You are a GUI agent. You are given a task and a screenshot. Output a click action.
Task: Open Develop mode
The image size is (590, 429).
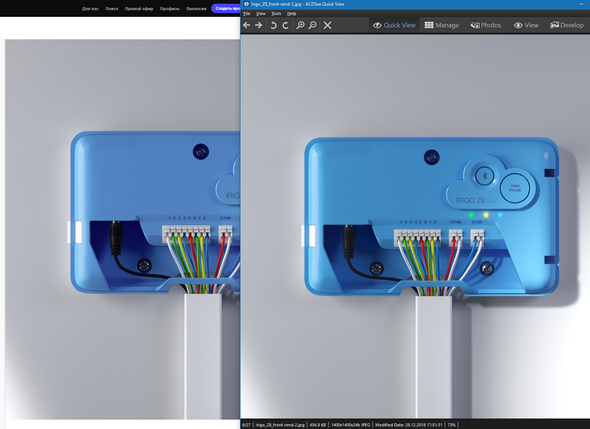(567, 25)
